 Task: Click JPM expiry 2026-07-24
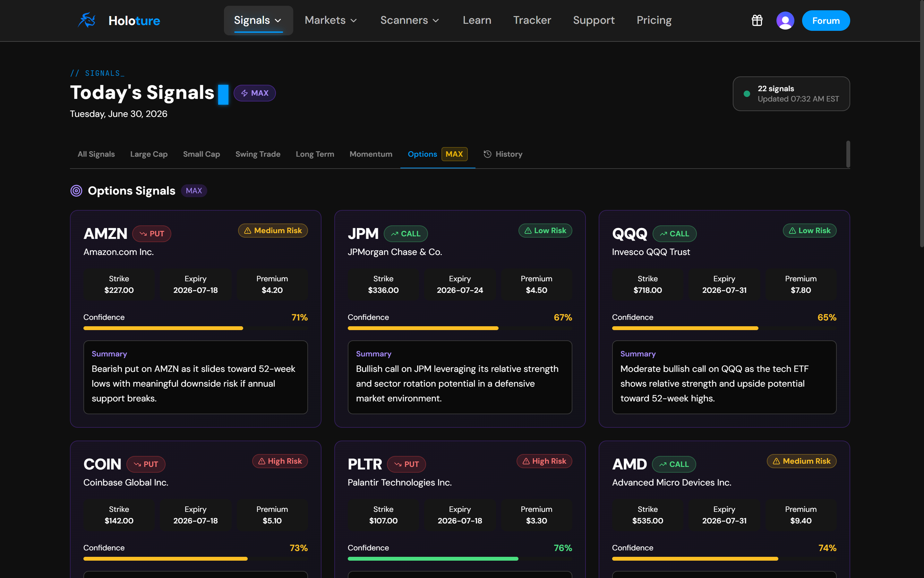tap(460, 290)
